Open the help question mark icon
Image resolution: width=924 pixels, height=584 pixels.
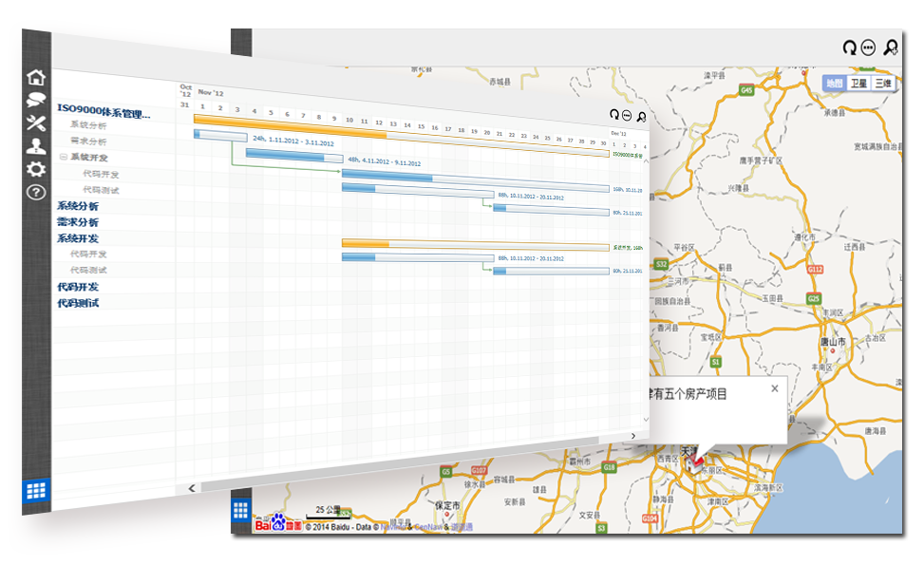[36, 192]
